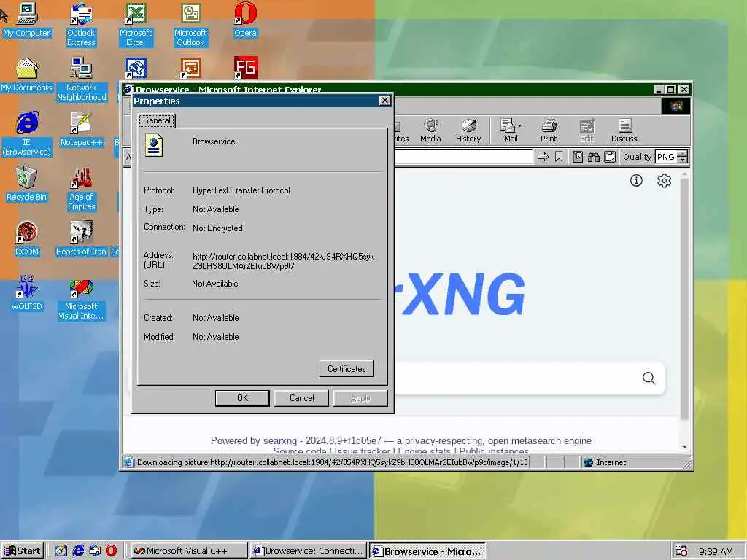The height and width of the screenshot is (560, 747).
Task: Expand the Mail button dropdown arrow
Action: (519, 125)
